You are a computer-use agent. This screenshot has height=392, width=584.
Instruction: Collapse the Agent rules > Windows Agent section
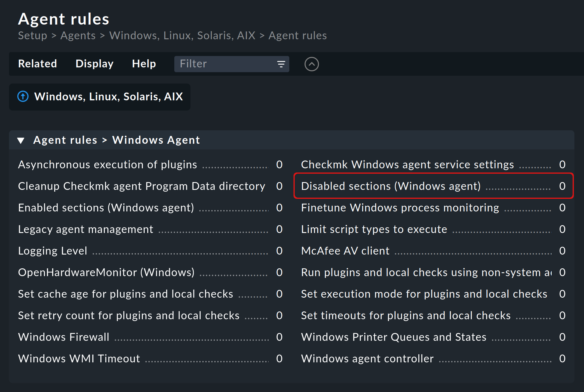(21, 140)
